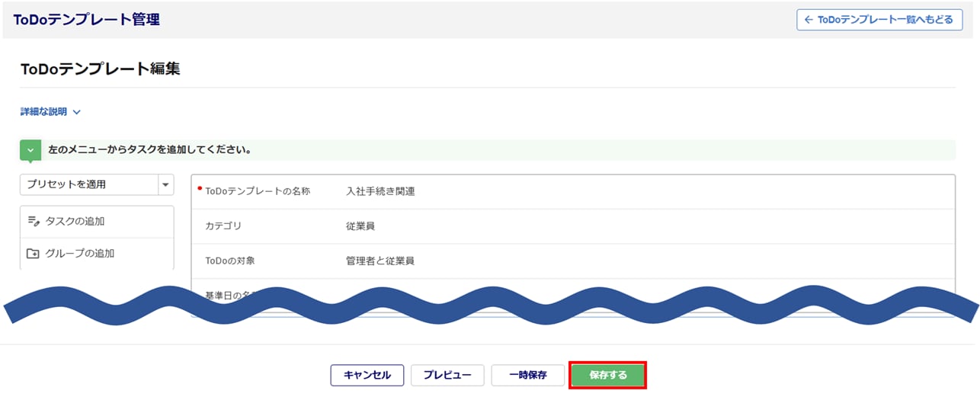Open the プリセットを適用 dropdown
The height and width of the screenshot is (400, 980).
pos(88,184)
